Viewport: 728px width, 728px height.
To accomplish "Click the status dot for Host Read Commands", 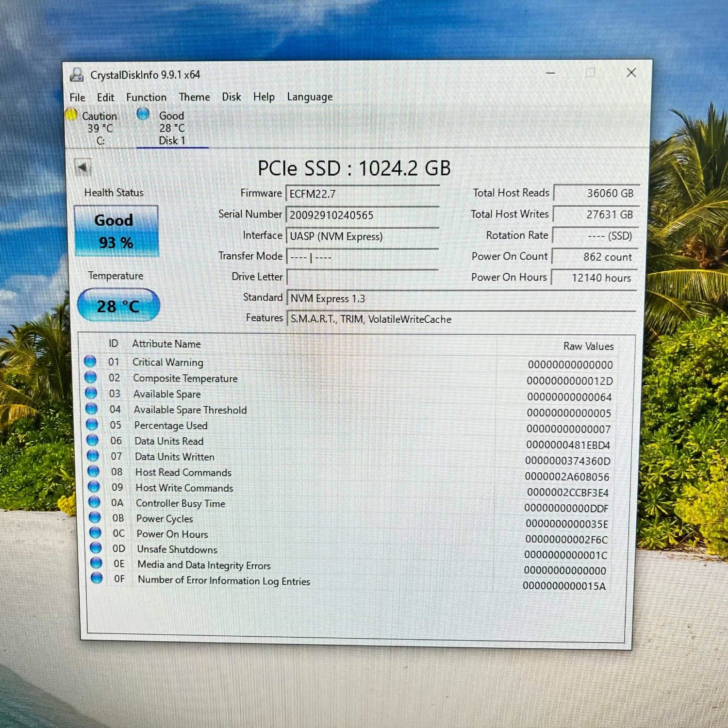I will [x=93, y=471].
